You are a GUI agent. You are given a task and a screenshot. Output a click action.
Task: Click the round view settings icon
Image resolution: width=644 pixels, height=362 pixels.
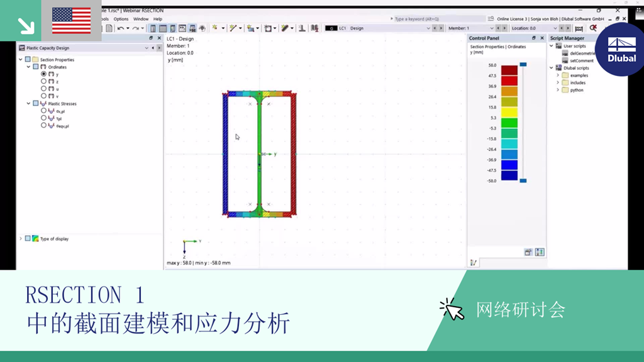click(202, 28)
